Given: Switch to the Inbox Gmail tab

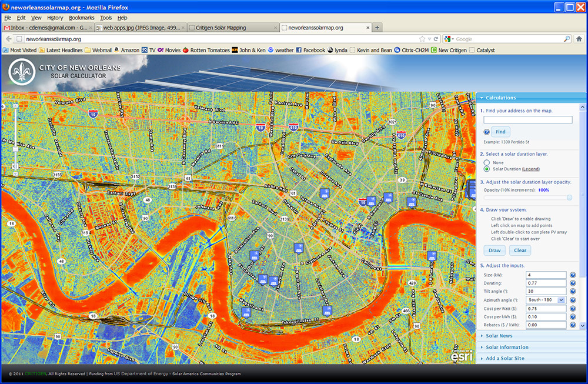Looking at the screenshot, I should pos(48,28).
